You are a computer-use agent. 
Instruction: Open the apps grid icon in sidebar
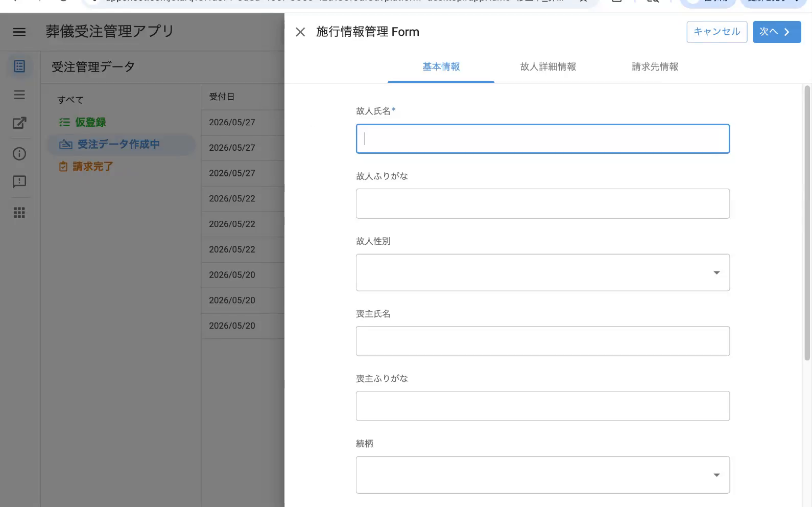click(x=19, y=213)
